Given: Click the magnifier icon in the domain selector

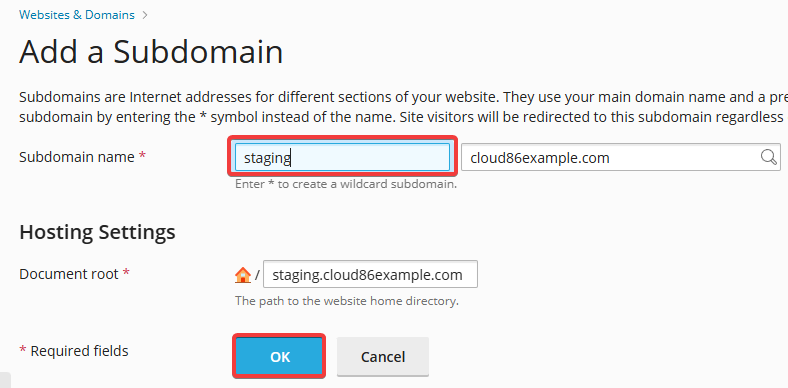Looking at the screenshot, I should coord(768,157).
